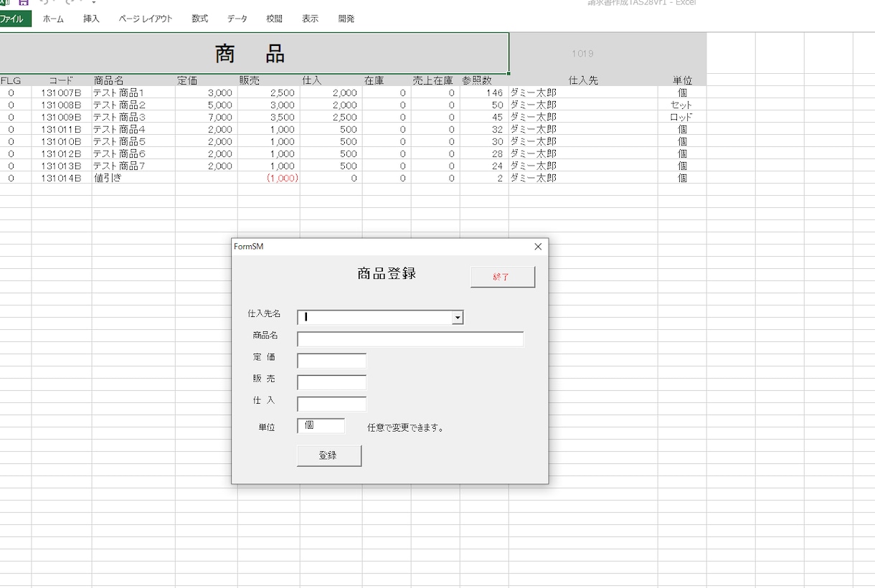Select the テスト商品6 cell
875x588 pixels.
[133, 153]
